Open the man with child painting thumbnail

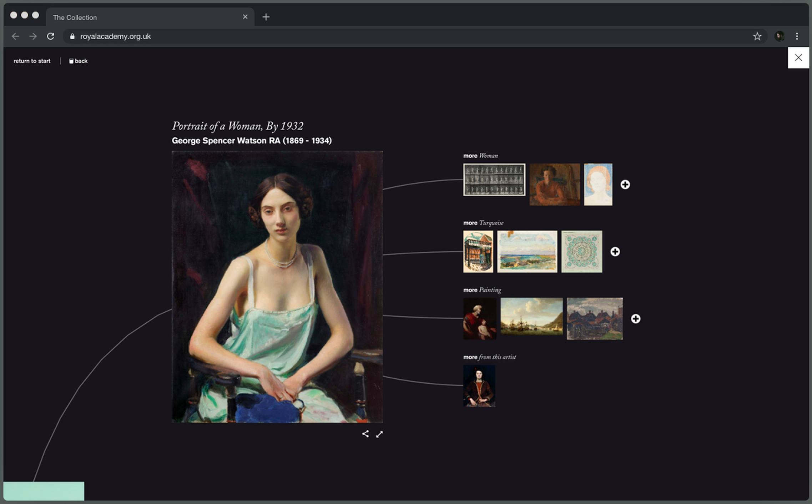[480, 319]
